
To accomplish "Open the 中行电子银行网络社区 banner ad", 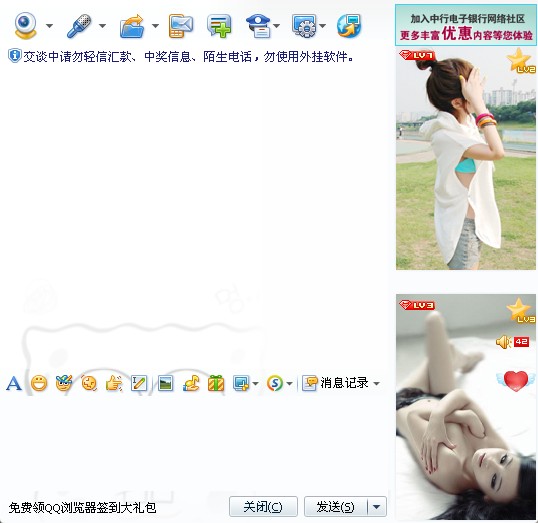I will point(466,25).
